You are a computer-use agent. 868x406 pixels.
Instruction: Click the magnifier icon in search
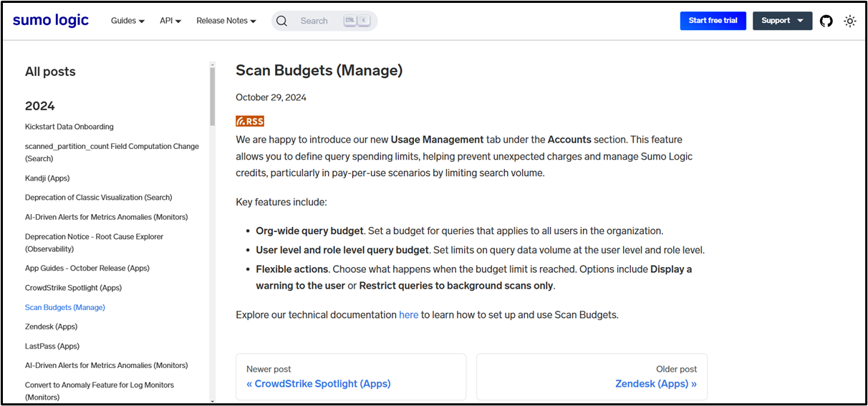click(282, 21)
